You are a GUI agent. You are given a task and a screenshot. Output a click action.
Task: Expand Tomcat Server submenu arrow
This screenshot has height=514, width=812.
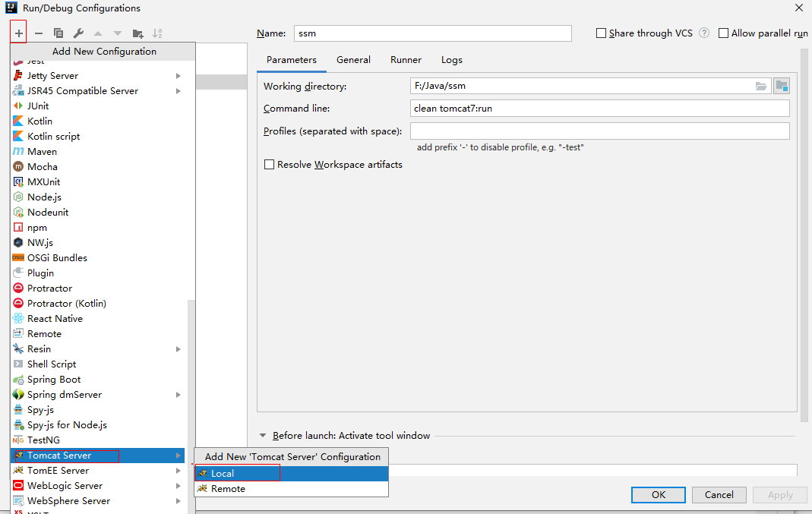179,456
